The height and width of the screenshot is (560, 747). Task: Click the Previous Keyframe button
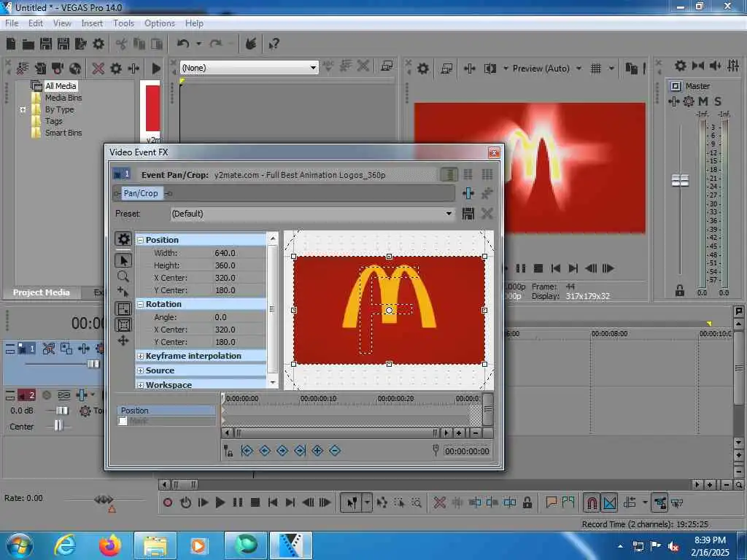(x=265, y=451)
